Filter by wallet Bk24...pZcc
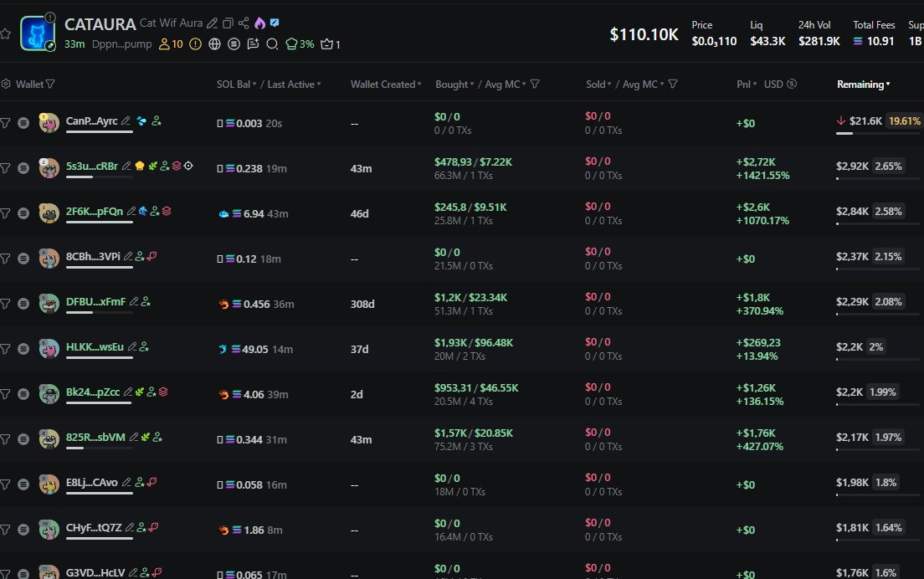 (5, 393)
